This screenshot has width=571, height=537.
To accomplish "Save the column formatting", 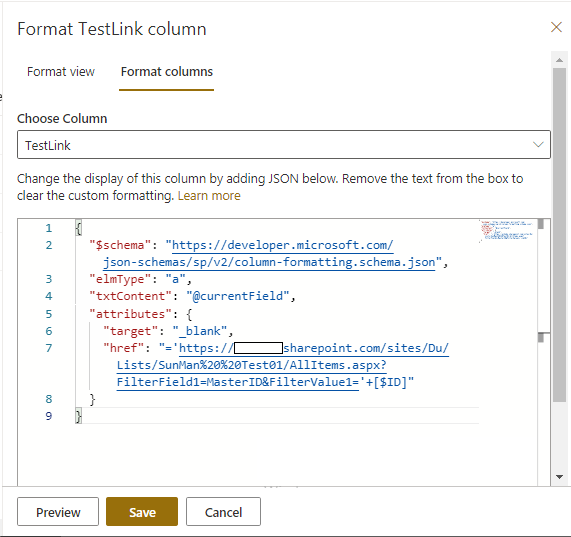I will point(142,512).
